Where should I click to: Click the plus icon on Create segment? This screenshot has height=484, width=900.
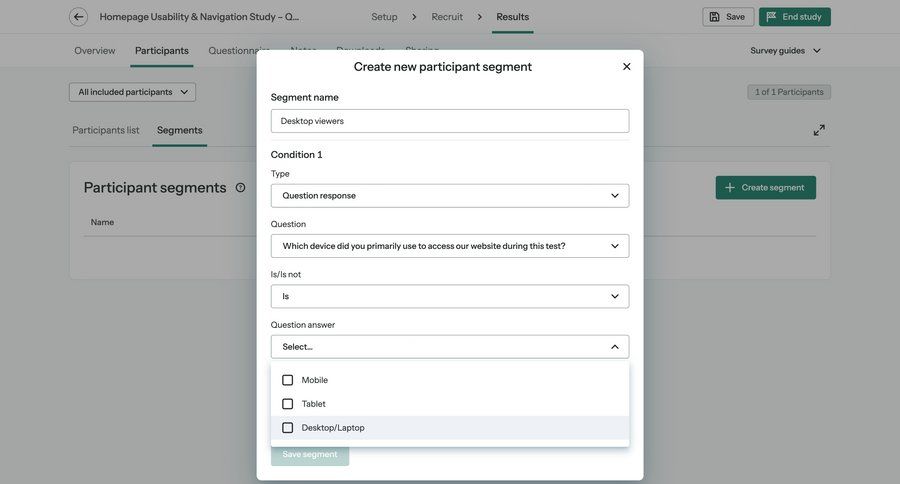[730, 188]
